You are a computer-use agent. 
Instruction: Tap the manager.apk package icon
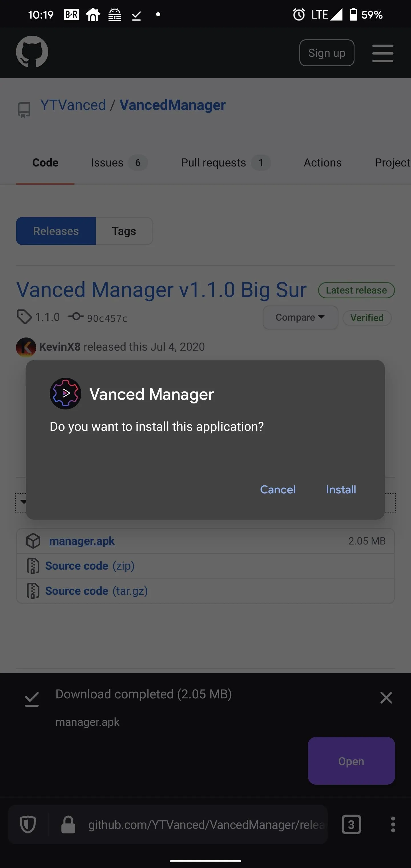[33, 541]
